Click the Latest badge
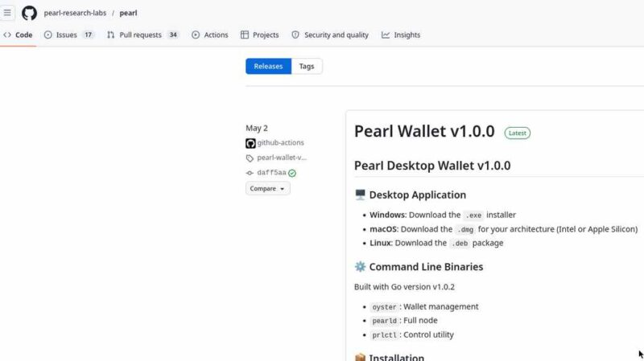The height and width of the screenshot is (361, 644). click(x=518, y=133)
